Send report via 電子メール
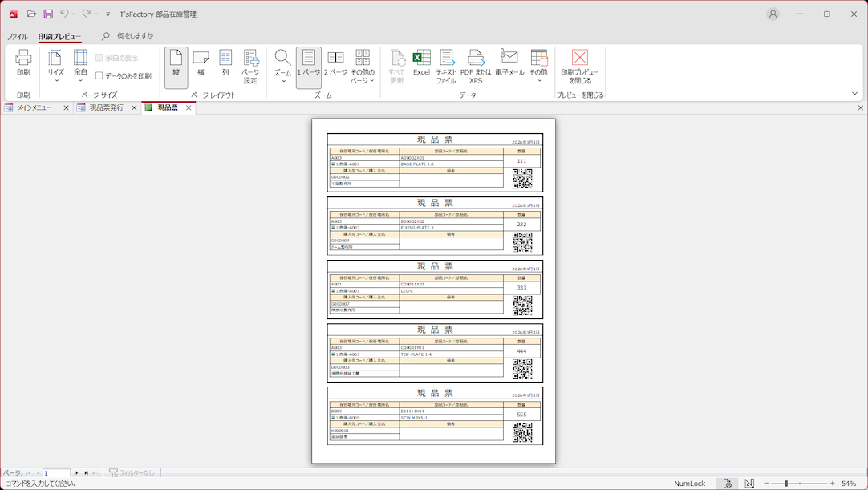This screenshot has width=868, height=490. [x=509, y=63]
